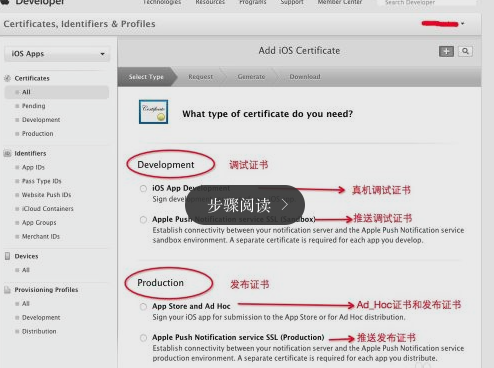Click the Generate step tab

click(x=251, y=77)
